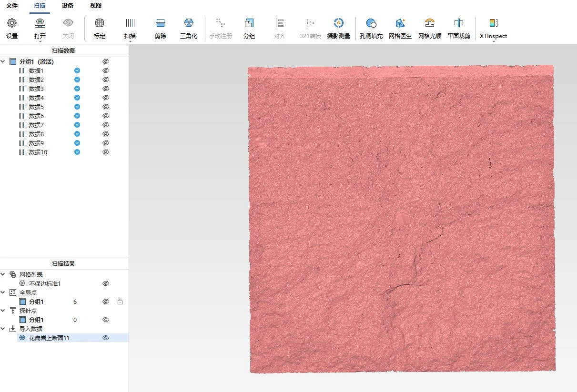
Task: Switch to the 扫描 ribbon tab
Action: point(40,6)
